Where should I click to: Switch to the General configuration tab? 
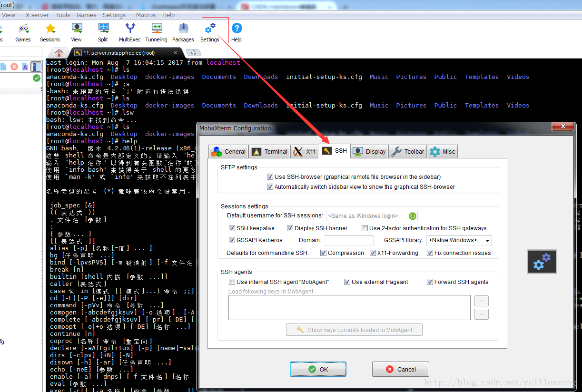(229, 152)
